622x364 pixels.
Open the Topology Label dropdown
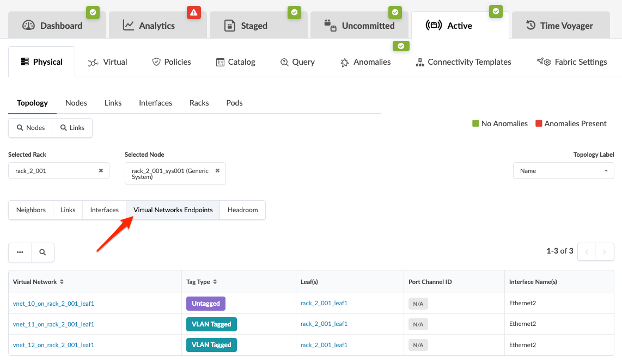pyautogui.click(x=563, y=171)
